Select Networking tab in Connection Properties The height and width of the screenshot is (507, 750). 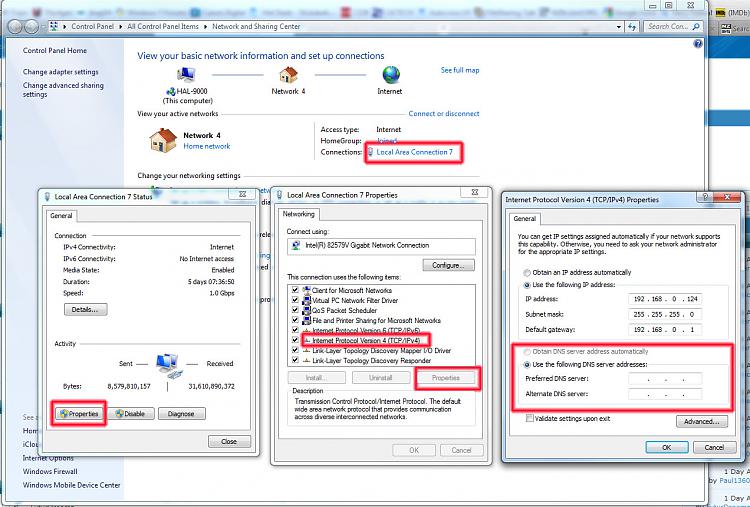[298, 214]
